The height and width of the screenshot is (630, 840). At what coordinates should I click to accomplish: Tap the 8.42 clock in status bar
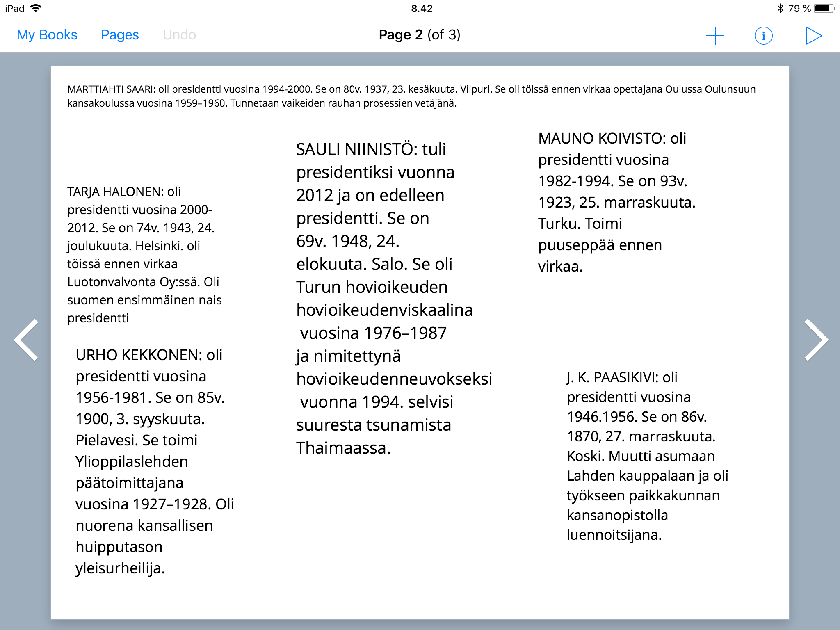422,8
